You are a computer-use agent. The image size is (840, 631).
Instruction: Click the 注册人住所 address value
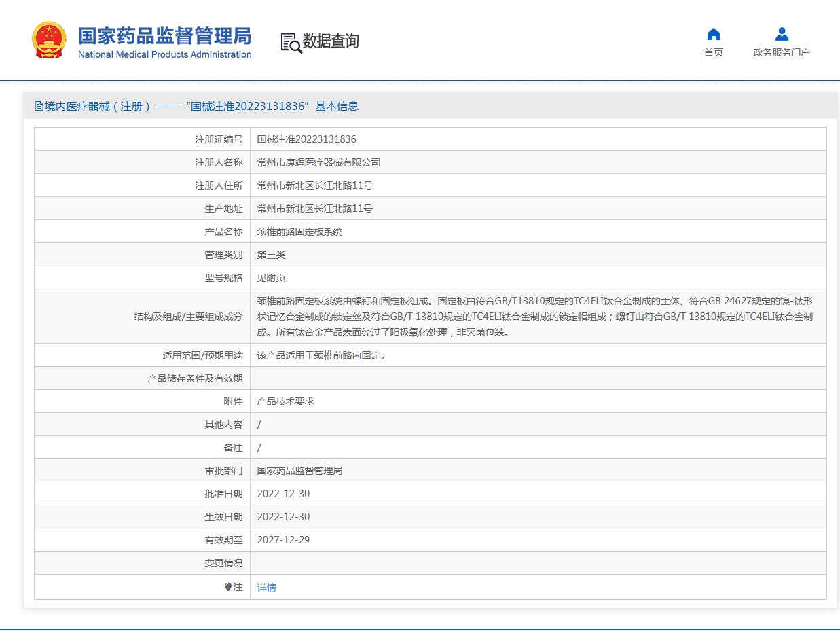point(315,185)
